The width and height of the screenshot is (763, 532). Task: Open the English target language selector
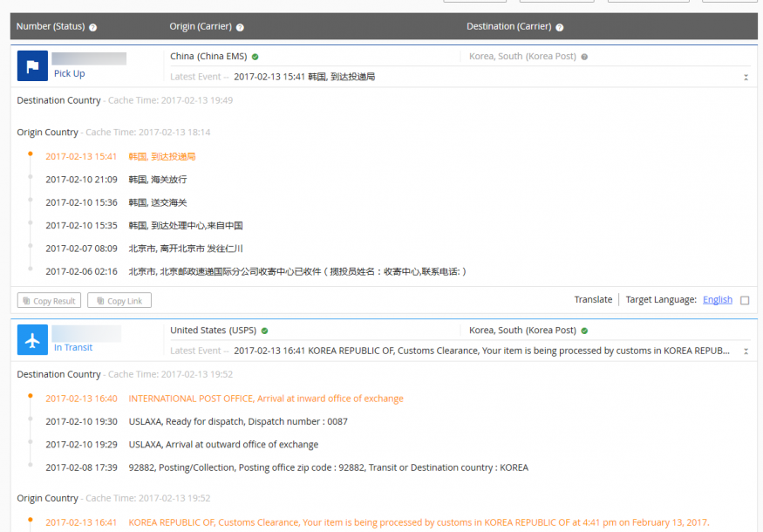(x=717, y=300)
